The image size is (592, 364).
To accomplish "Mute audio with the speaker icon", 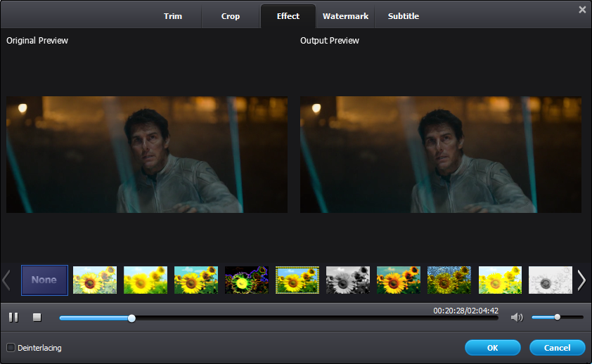I will pyautogui.click(x=517, y=318).
